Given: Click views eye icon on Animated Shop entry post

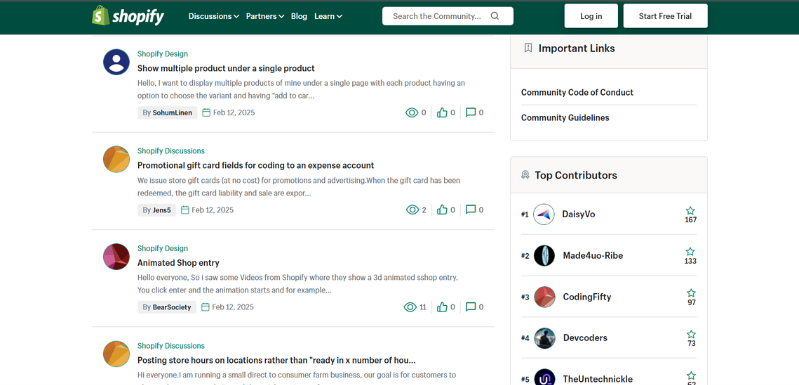Looking at the screenshot, I should 410,307.
